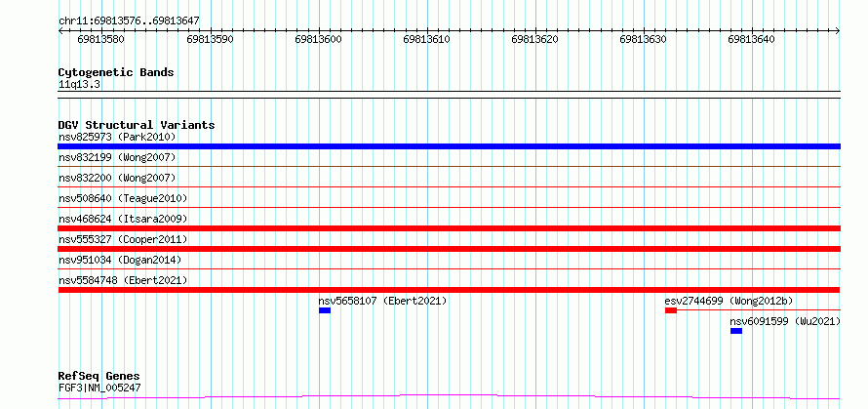Click the small blue nsv6091599 block
This screenshot has width=868, height=409.
(x=736, y=331)
